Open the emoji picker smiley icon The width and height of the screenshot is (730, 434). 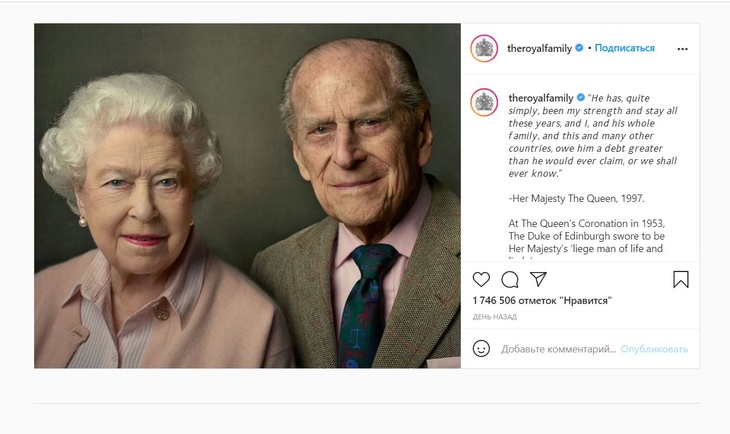(481, 349)
